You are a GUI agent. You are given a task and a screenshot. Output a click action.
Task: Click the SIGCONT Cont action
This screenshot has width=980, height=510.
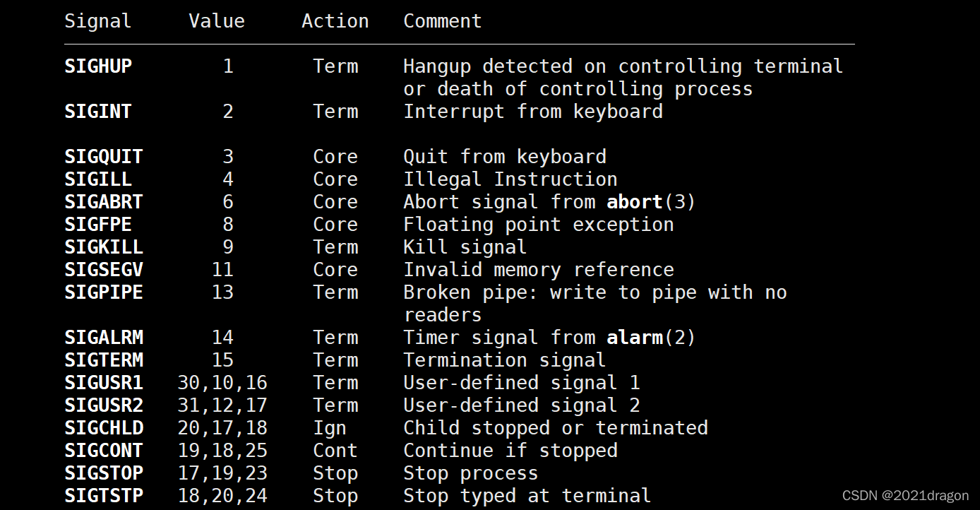point(335,451)
